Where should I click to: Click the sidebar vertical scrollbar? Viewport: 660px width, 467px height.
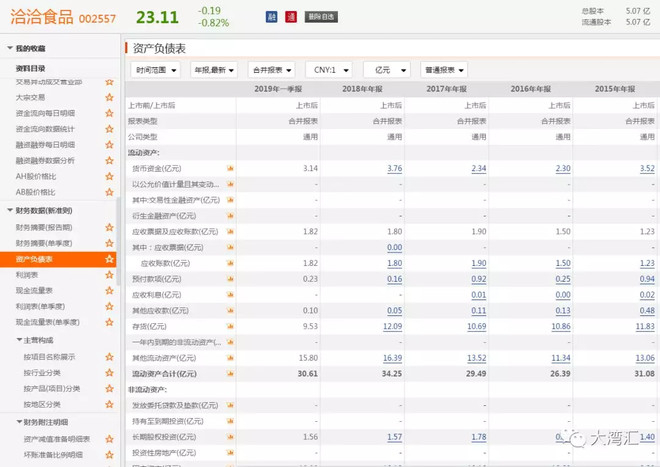(x=118, y=241)
